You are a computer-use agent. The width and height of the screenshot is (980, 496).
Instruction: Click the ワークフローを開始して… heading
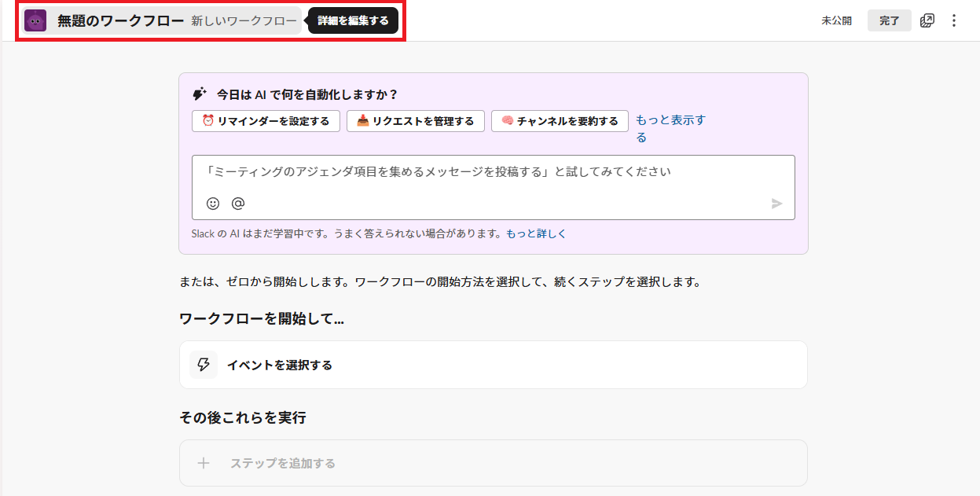point(262,318)
